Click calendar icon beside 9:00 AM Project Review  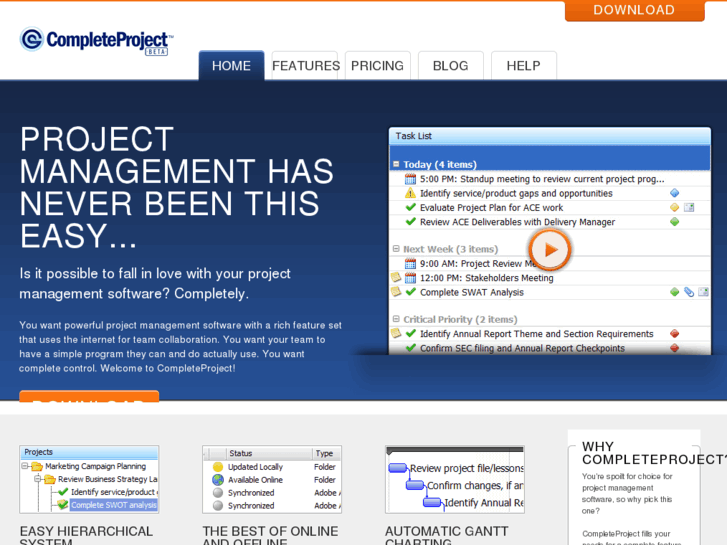coord(410,263)
